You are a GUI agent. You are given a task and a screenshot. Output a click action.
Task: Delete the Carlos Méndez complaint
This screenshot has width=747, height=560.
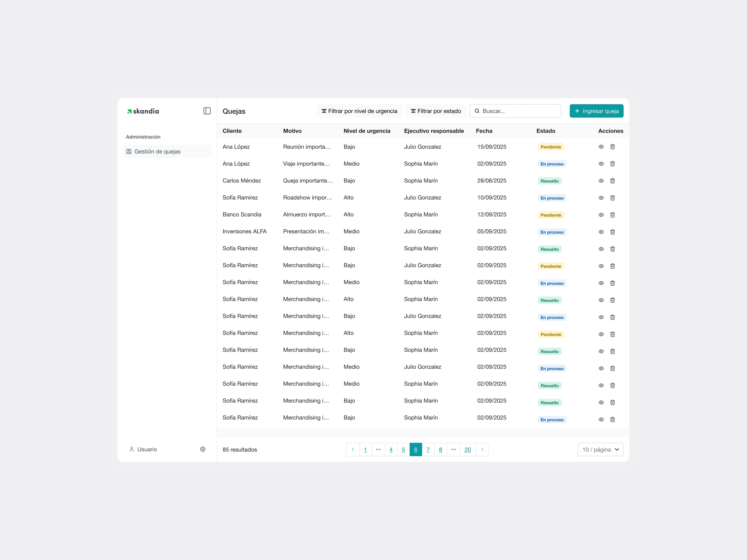(612, 181)
